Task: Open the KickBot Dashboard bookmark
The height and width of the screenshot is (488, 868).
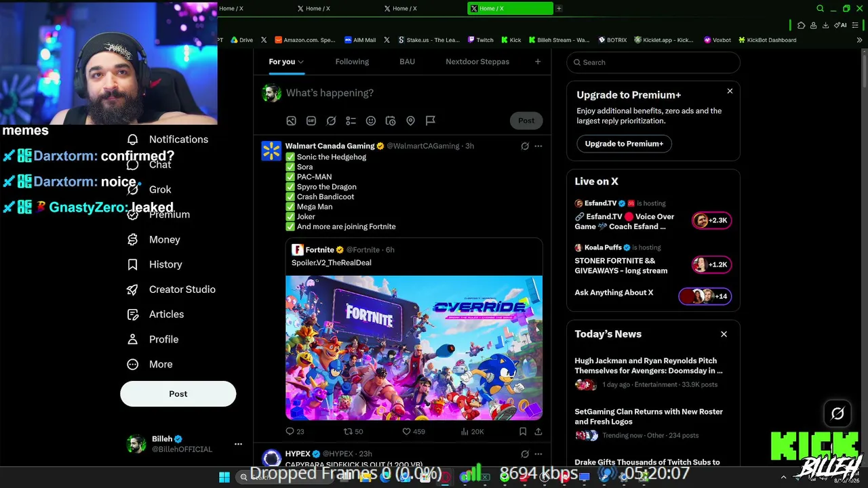Action: [768, 40]
